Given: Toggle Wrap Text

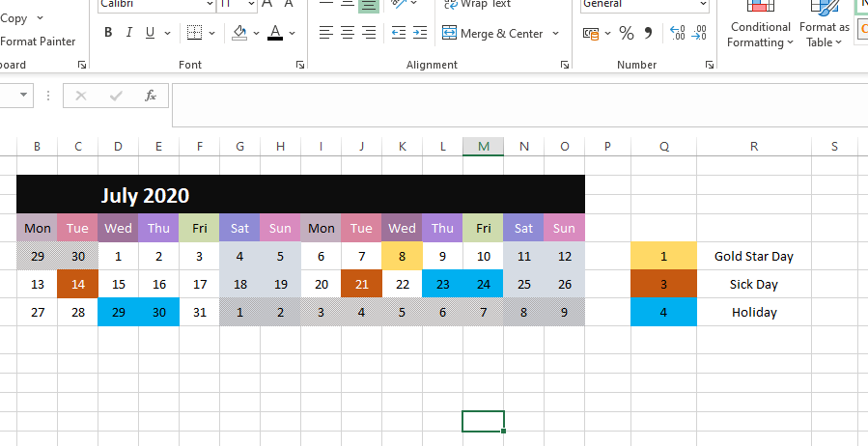Looking at the screenshot, I should [x=478, y=5].
